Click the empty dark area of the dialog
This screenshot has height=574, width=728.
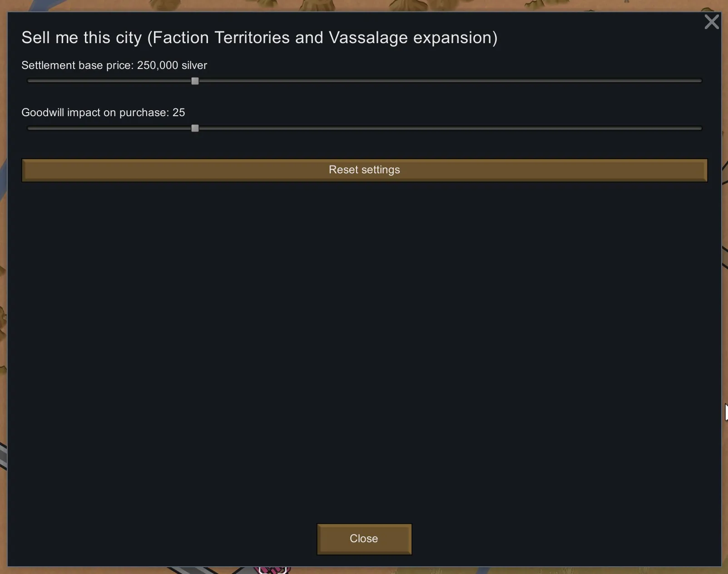coord(363,340)
